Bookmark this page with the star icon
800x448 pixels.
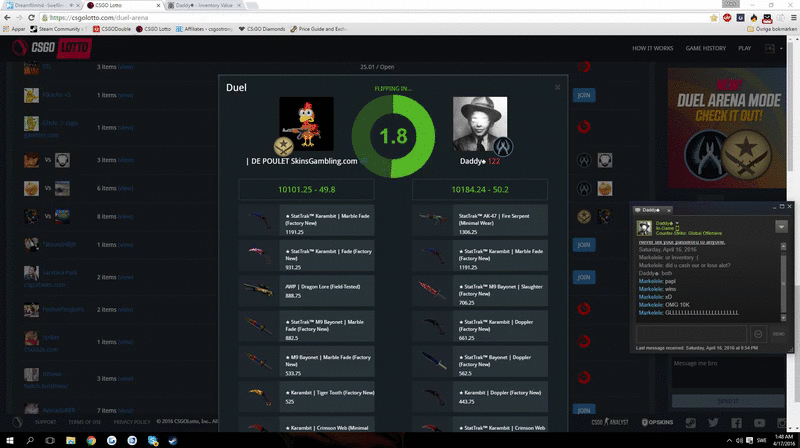point(713,18)
